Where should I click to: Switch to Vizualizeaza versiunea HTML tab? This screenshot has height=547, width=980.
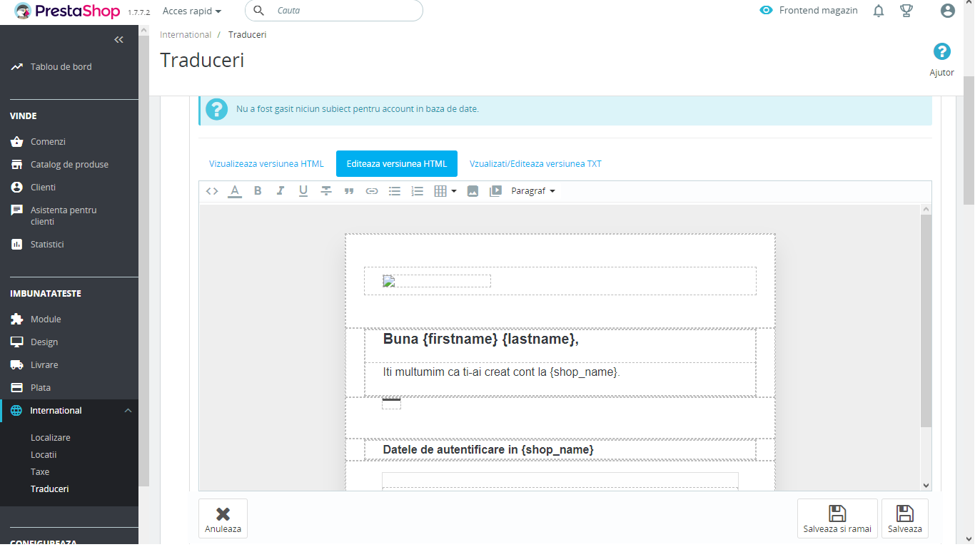[x=266, y=163]
